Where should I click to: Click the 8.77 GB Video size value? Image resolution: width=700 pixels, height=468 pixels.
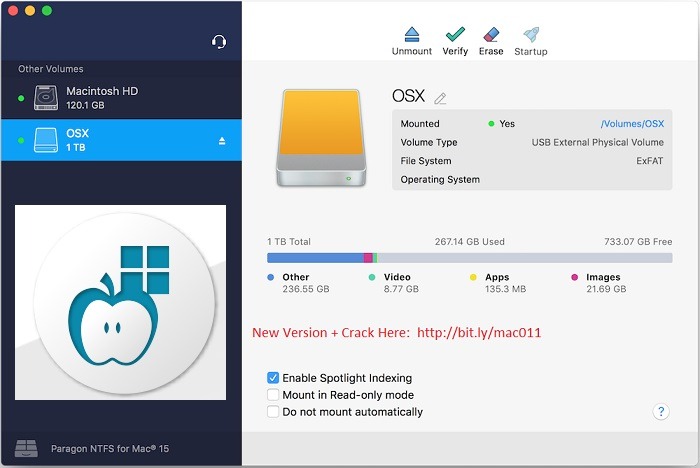tap(401, 289)
